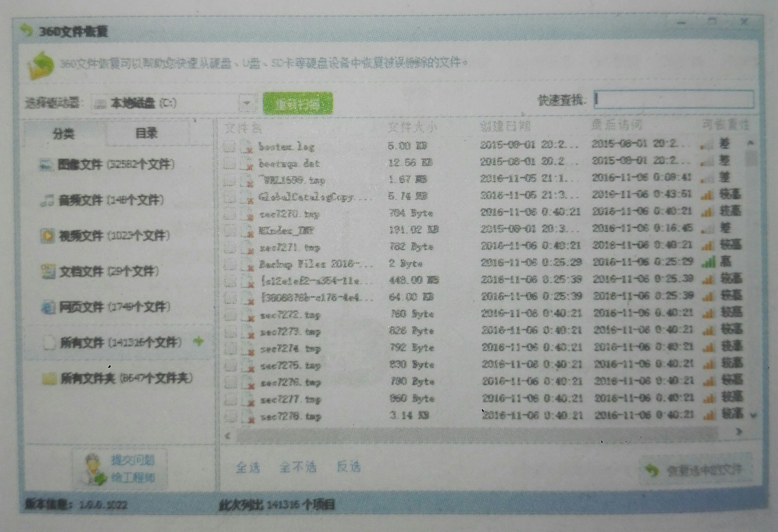The width and height of the screenshot is (778, 532).
Task: Enable the checkbox for Backup Files 2016
Action: click(229, 264)
